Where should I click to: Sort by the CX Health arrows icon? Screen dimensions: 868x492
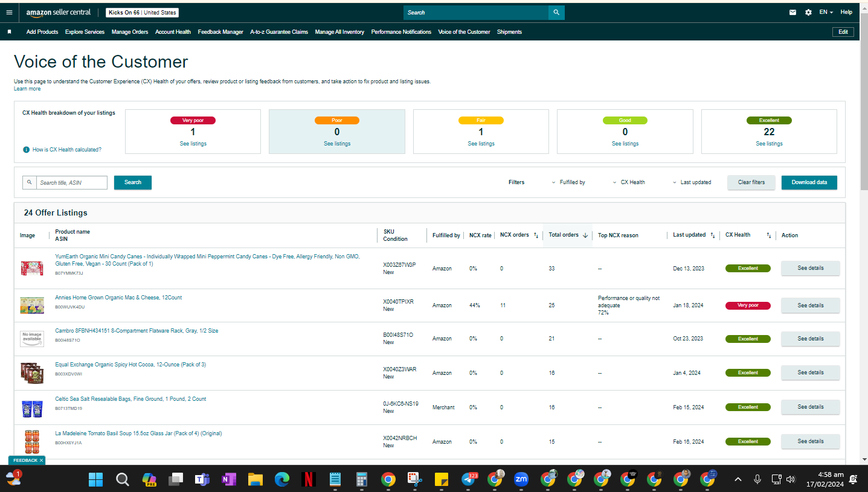[769, 235]
